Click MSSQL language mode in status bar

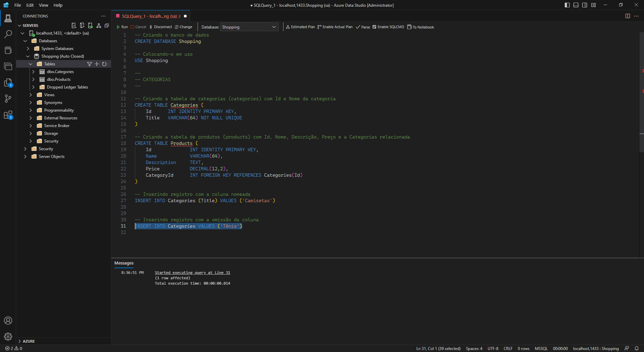tap(541, 349)
